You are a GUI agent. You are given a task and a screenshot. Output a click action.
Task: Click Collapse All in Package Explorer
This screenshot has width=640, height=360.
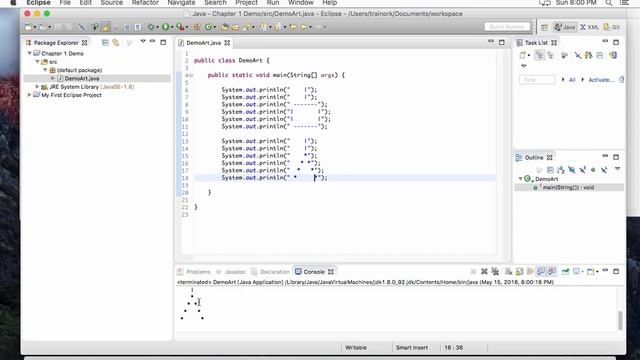[x=105, y=42]
